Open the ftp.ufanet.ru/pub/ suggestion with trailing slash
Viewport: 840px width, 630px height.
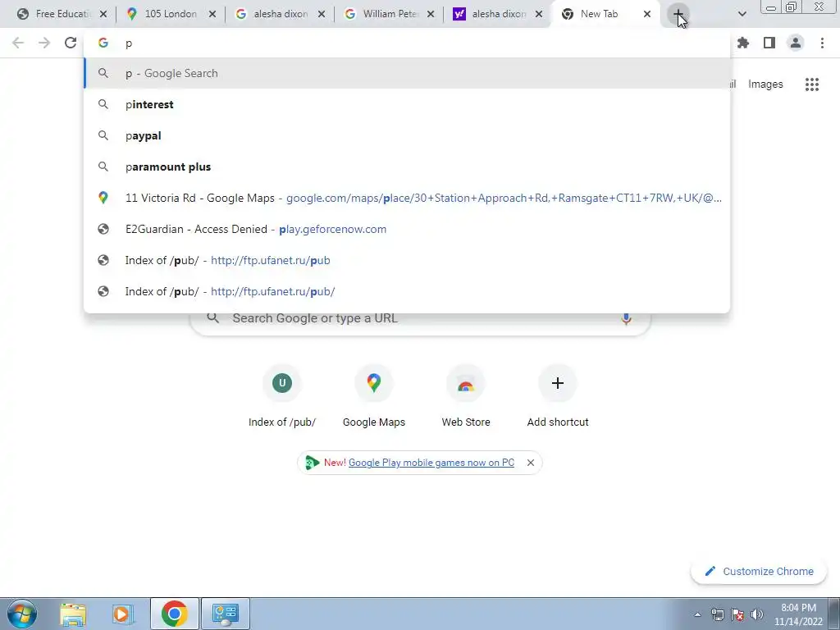(407, 291)
